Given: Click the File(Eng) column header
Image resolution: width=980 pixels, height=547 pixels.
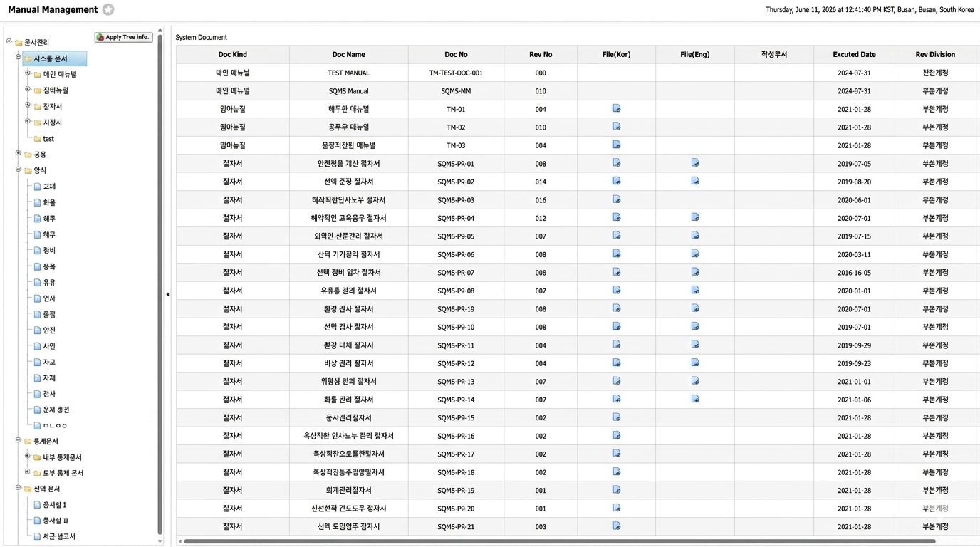Looking at the screenshot, I should coord(695,54).
